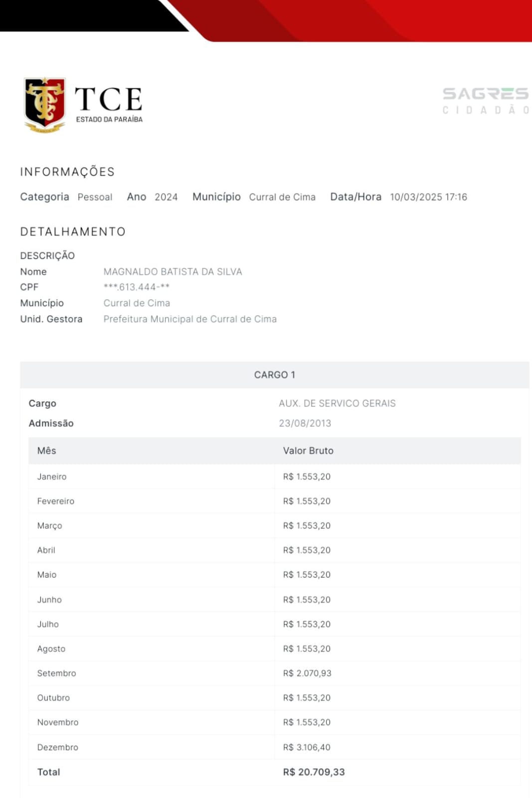Screen dimensions: 532x798
Task: Click the Data/Hora timestamp 10/03/2025 17:16
Action: tap(428, 197)
